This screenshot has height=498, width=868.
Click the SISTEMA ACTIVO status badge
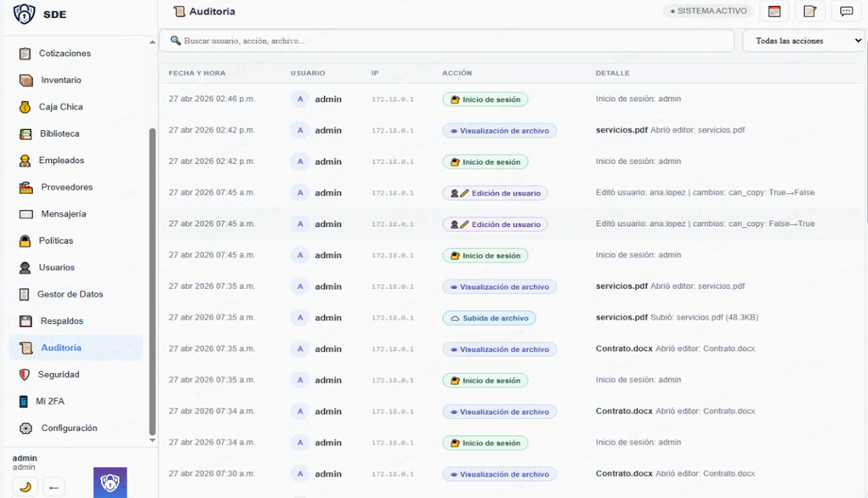pos(708,11)
